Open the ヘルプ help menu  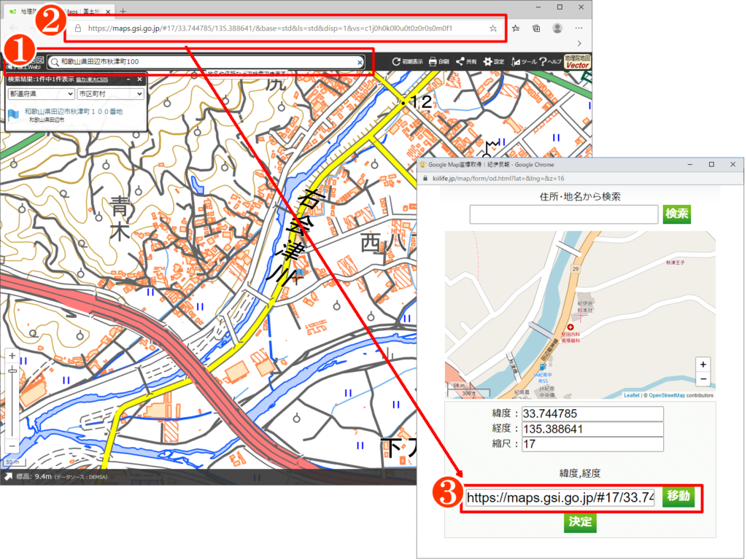tap(550, 62)
